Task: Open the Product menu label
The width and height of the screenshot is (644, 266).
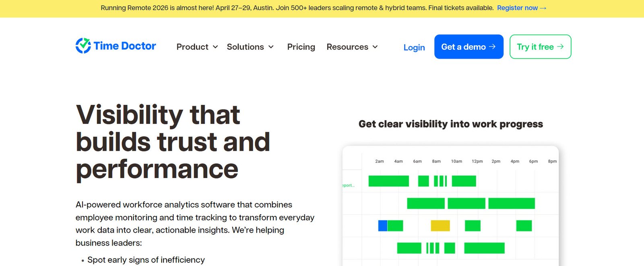Action: click(x=192, y=47)
